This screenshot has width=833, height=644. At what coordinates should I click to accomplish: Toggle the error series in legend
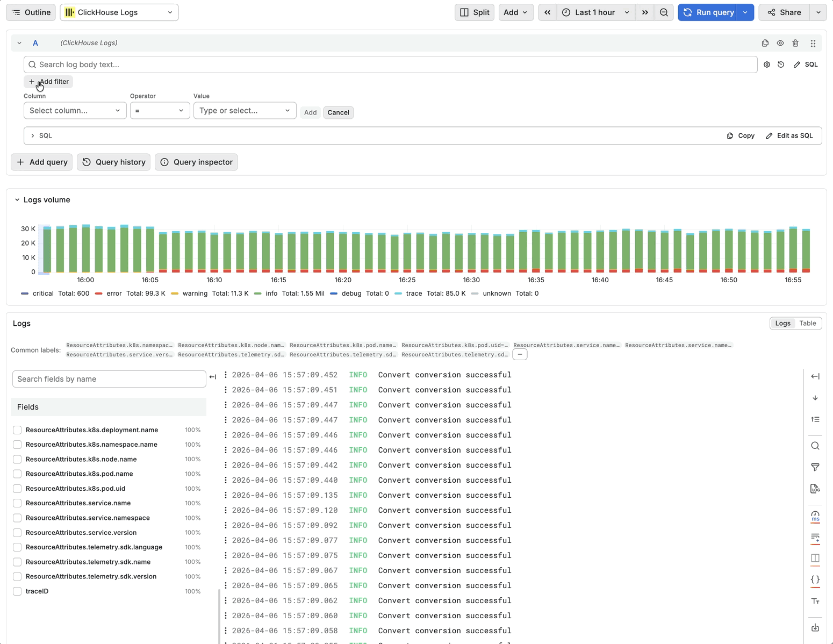click(x=113, y=294)
